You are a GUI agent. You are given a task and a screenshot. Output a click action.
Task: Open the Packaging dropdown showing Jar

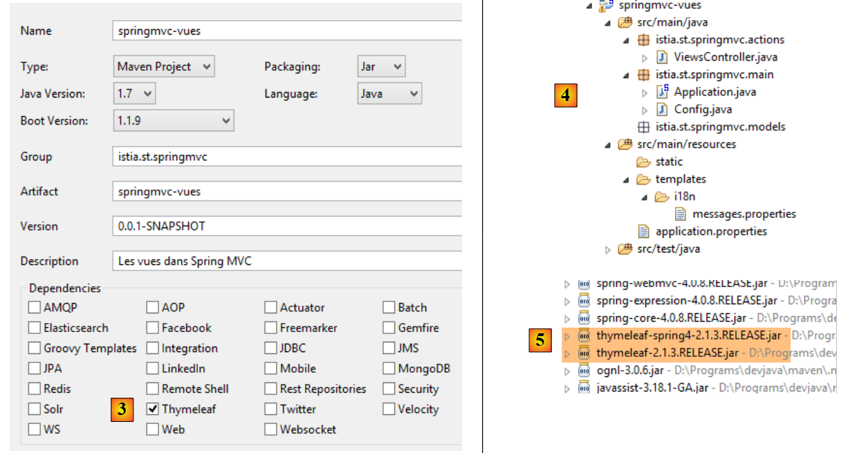click(381, 66)
